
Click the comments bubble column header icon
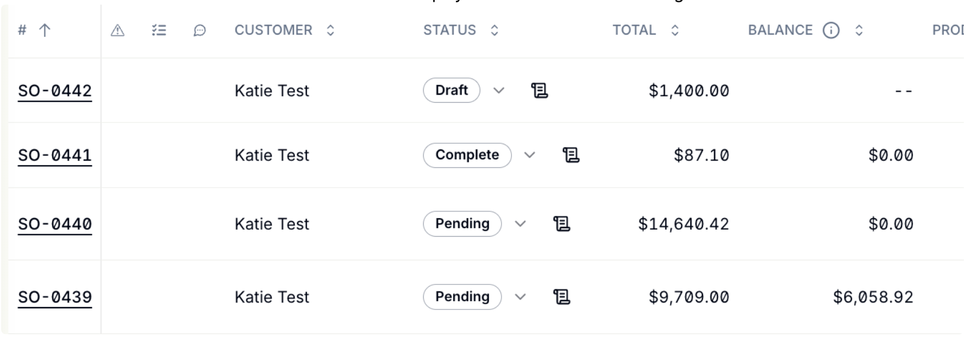[200, 31]
